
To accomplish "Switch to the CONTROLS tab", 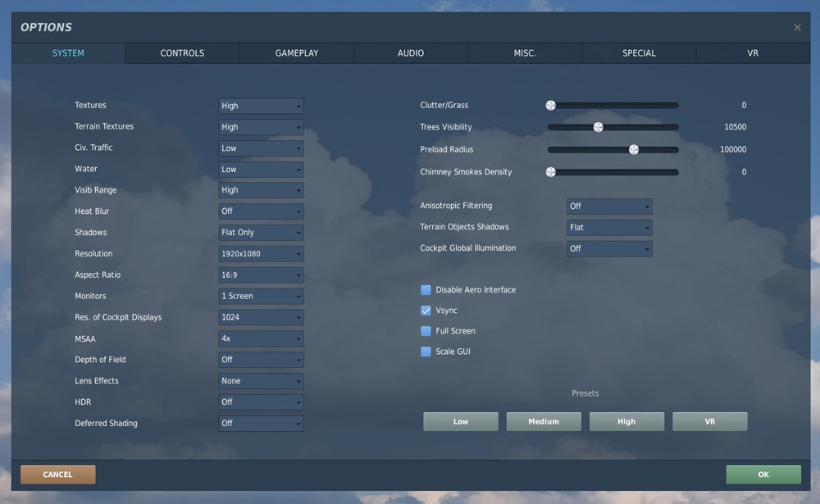I will tap(181, 52).
